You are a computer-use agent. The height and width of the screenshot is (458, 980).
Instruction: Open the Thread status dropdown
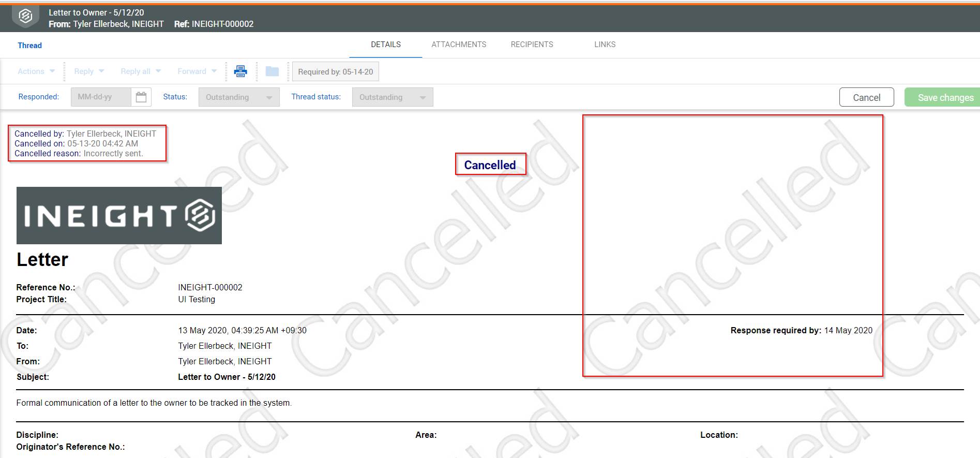[x=393, y=97]
